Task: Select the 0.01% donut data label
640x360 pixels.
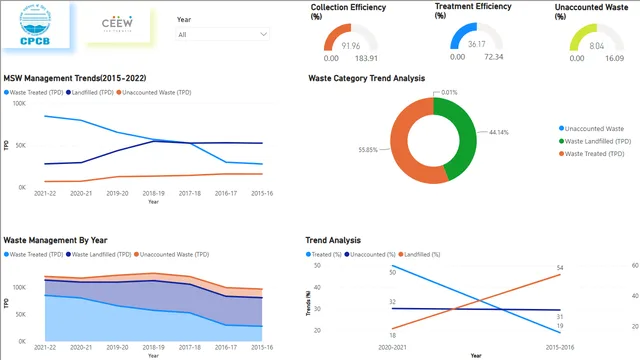Action: point(449,93)
